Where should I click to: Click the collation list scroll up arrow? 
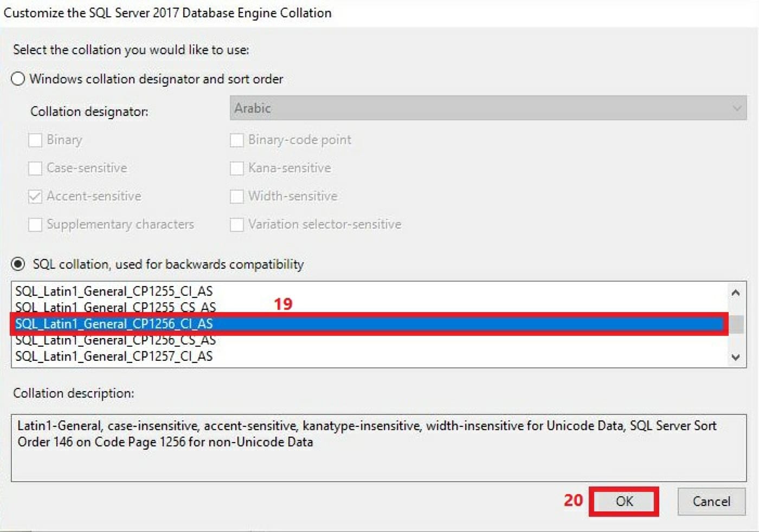(x=736, y=293)
